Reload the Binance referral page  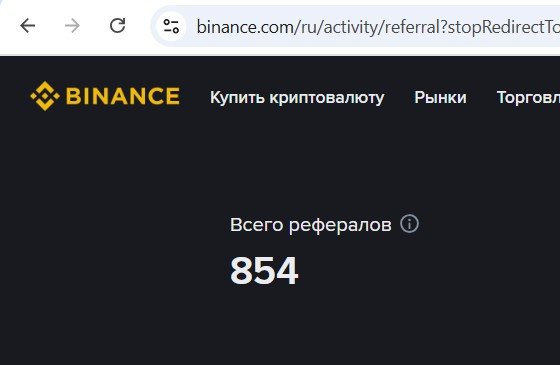pos(118,26)
